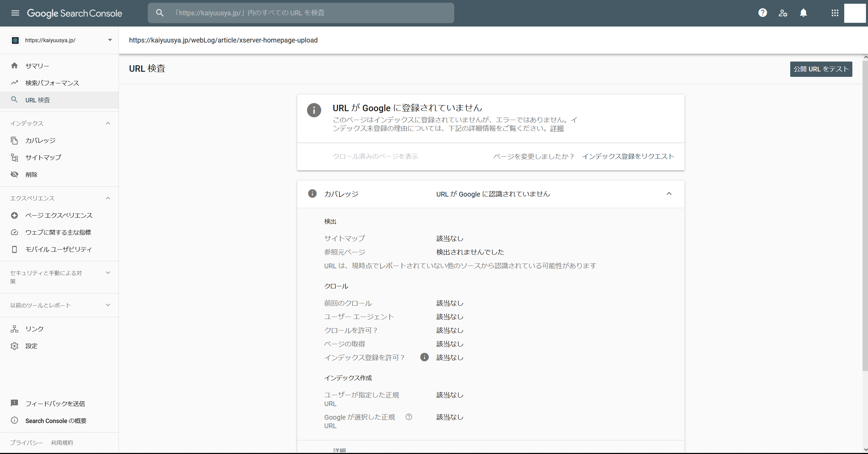This screenshot has width=868, height=454.
Task: Click the phone icon beside モバイル ユーザビリティ
Action: point(14,249)
